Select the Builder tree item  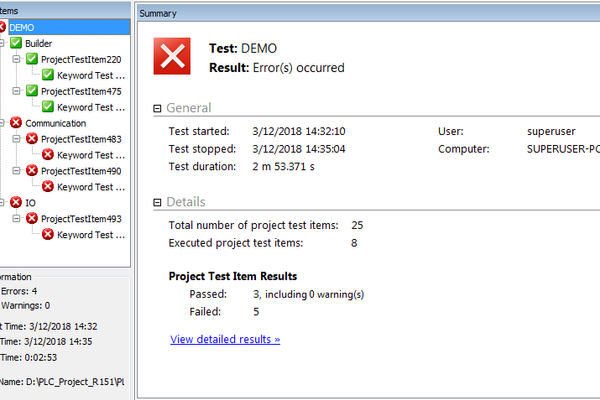pyautogui.click(x=39, y=44)
